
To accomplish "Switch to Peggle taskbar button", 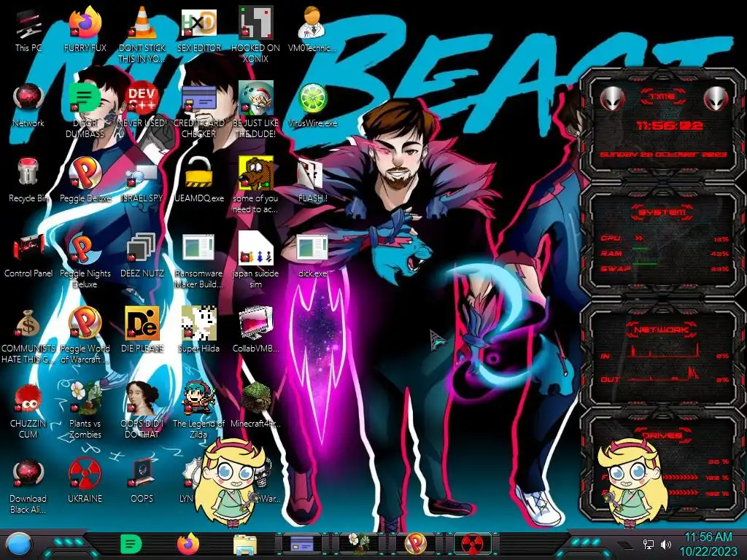I will [415, 544].
